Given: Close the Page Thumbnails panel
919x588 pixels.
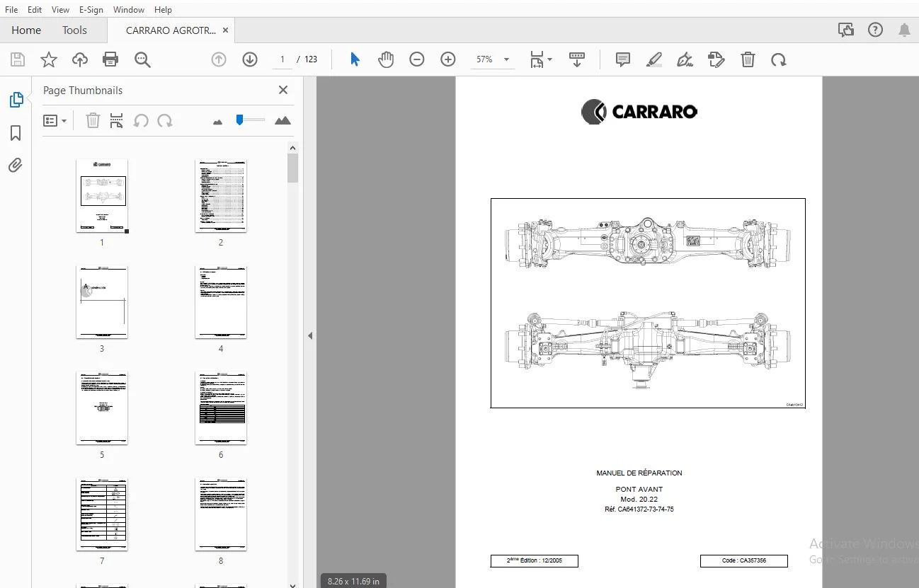Looking at the screenshot, I should point(283,90).
